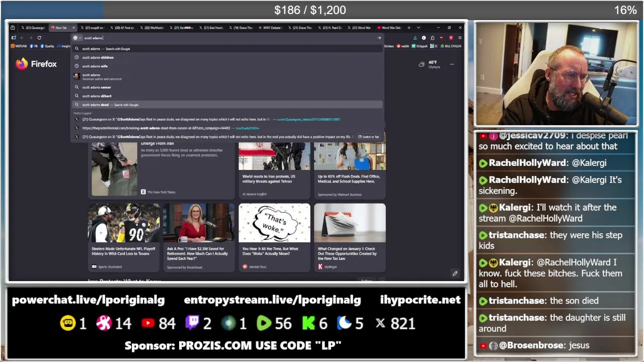644x362 pixels.
Task: Open the Quality bookmark
Action: tap(47, 46)
